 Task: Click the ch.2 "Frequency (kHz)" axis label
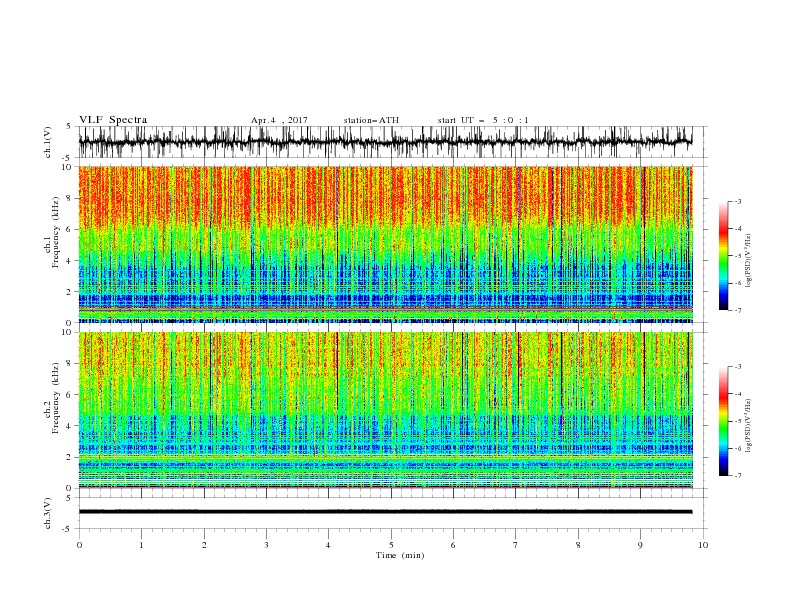click(x=56, y=398)
